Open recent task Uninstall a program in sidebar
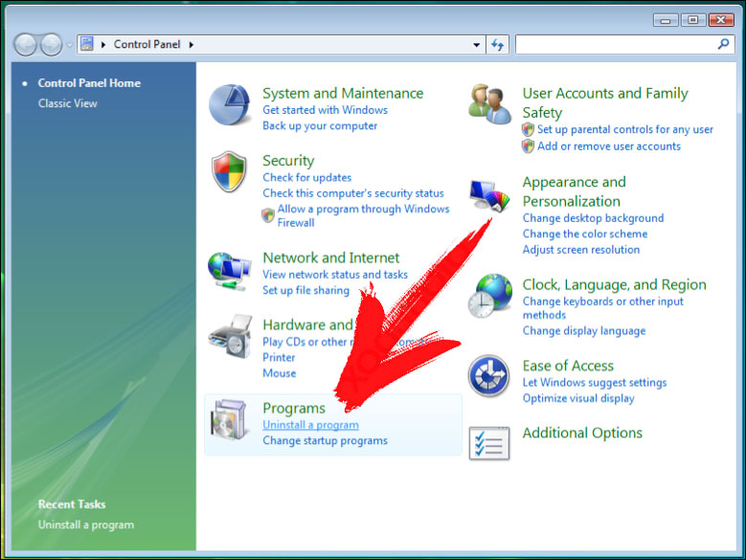The width and height of the screenshot is (746, 560). [86, 525]
